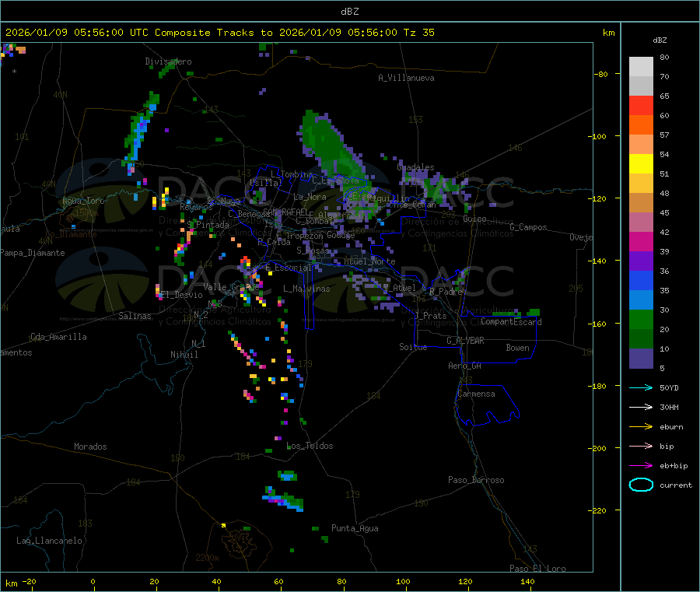Click the Carmensa location label
Image resolution: width=700 pixels, height=592 pixels.
[476, 394]
